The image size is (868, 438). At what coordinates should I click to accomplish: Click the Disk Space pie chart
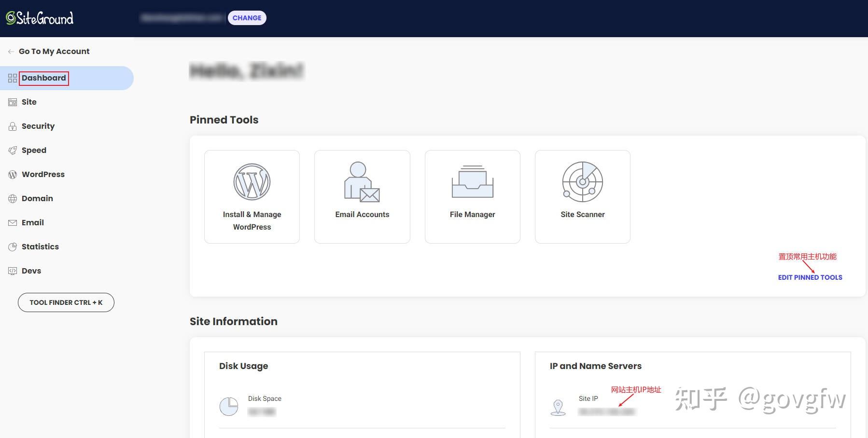pyautogui.click(x=229, y=407)
